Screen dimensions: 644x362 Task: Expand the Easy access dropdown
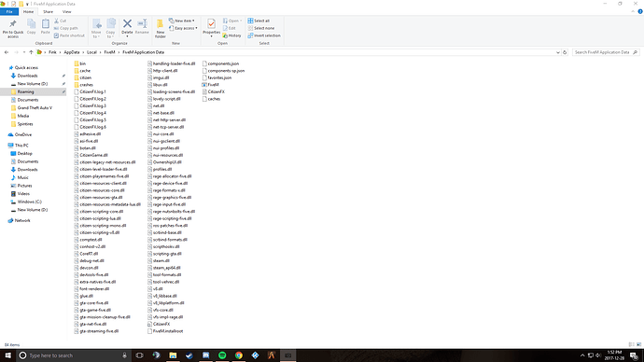tap(183, 28)
